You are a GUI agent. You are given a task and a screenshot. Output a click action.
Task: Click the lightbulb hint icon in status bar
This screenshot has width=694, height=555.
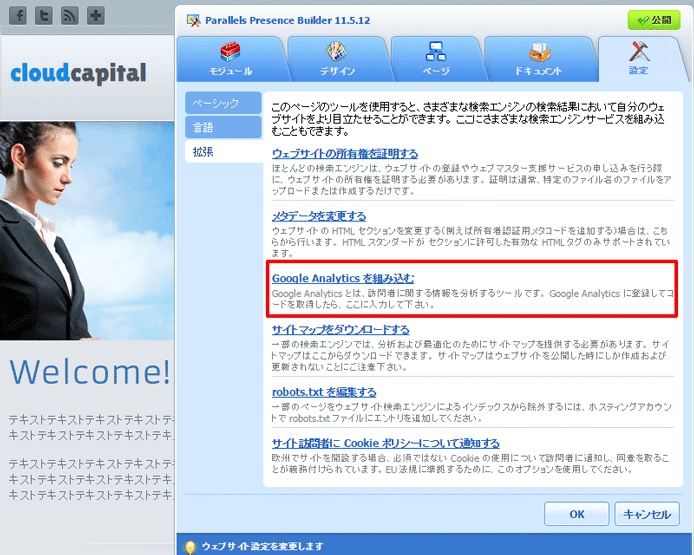click(189, 546)
